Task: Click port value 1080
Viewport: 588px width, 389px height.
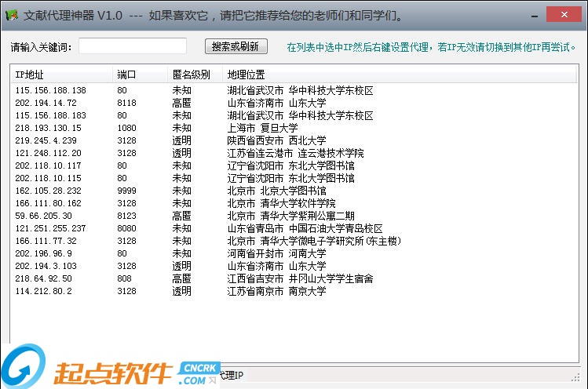Action: click(x=126, y=128)
